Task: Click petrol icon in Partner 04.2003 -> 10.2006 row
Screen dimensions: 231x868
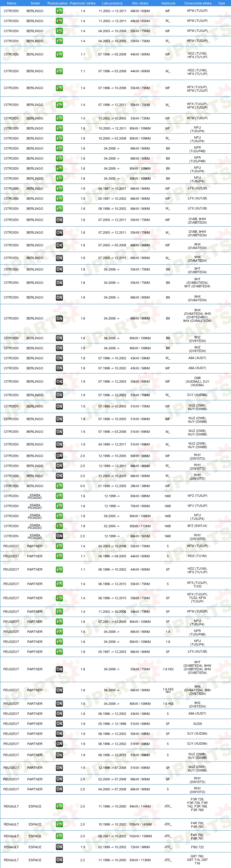Action: pos(59,546)
